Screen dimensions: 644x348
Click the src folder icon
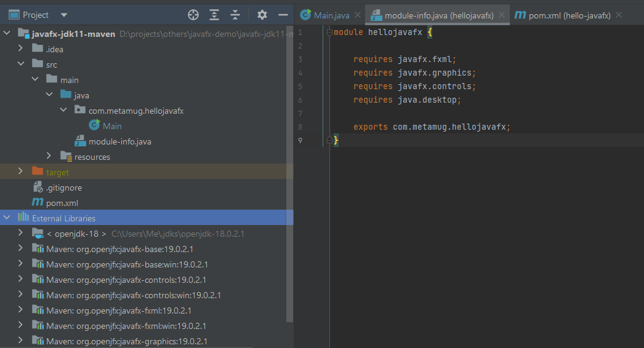click(38, 63)
